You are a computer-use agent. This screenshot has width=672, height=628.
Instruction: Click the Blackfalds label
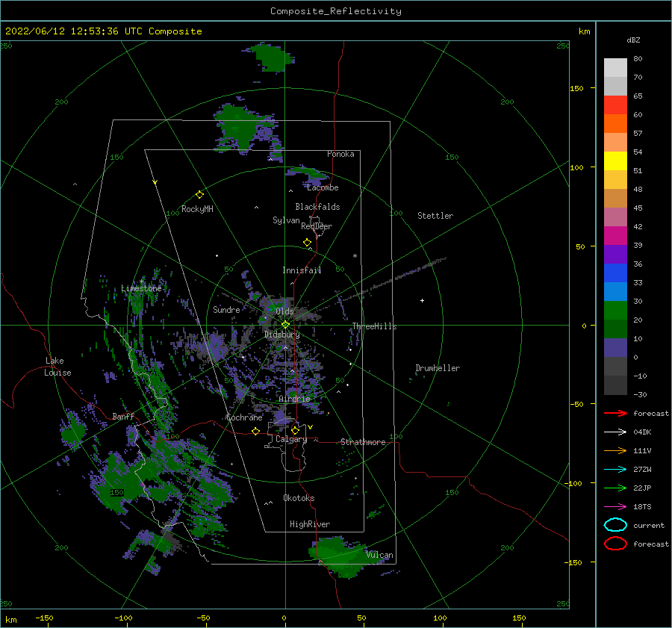(x=317, y=207)
